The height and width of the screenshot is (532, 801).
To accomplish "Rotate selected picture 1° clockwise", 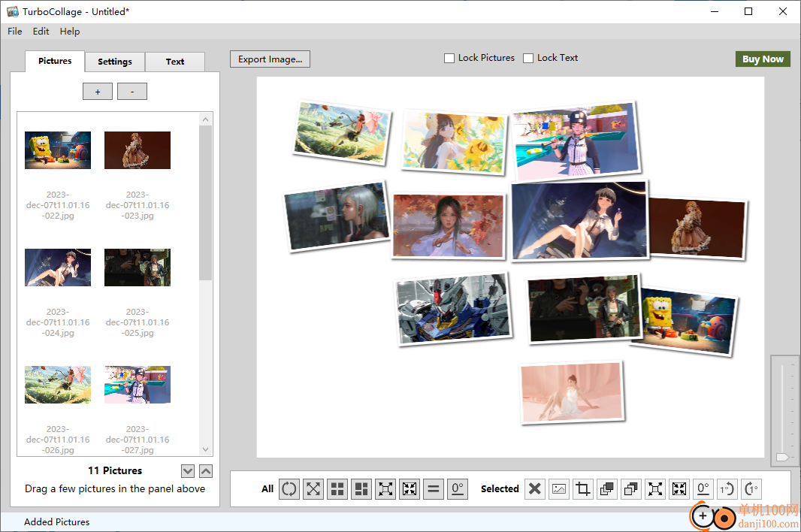I will point(751,489).
